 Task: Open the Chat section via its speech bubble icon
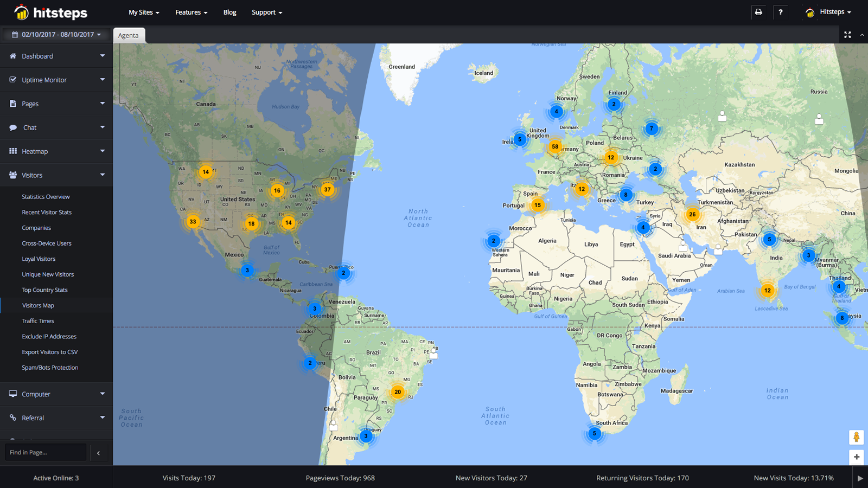click(x=12, y=127)
